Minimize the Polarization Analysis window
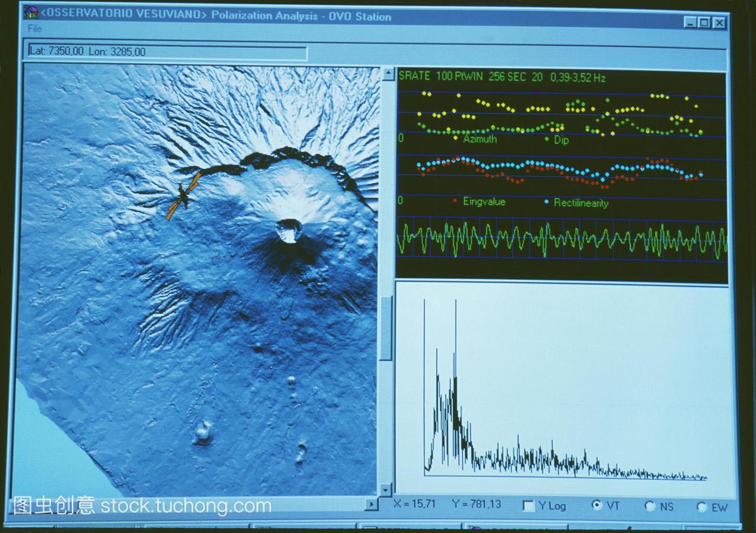This screenshot has width=756, height=533. [690, 22]
